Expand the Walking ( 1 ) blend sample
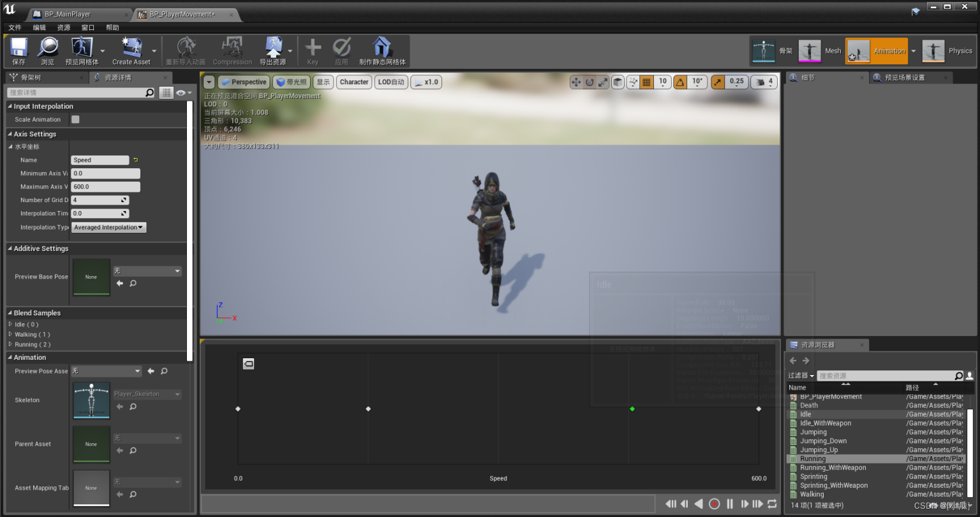 coord(10,334)
